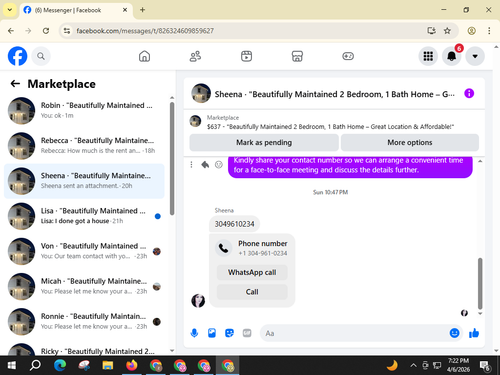
Task: Open the Gaming controller icon
Action: point(348,56)
